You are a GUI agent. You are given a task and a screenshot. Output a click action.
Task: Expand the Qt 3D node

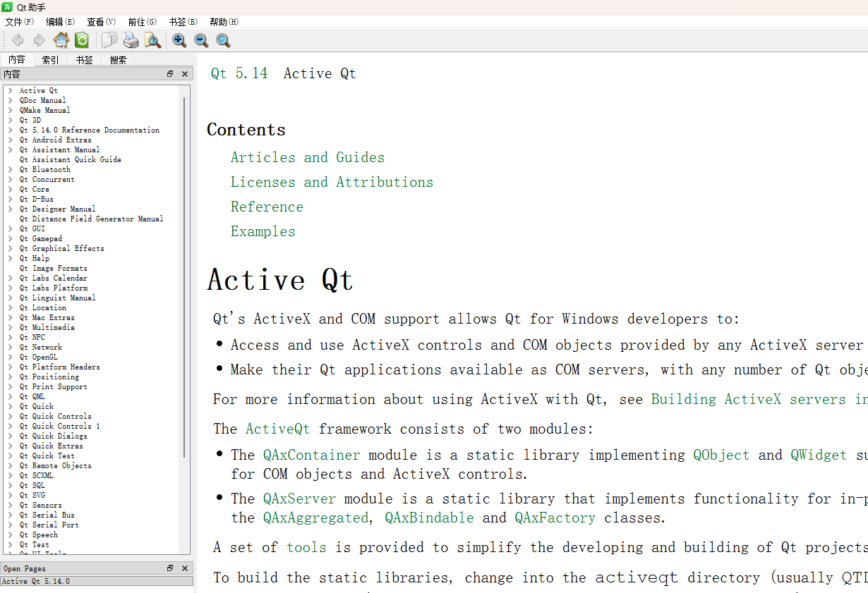pos(11,120)
